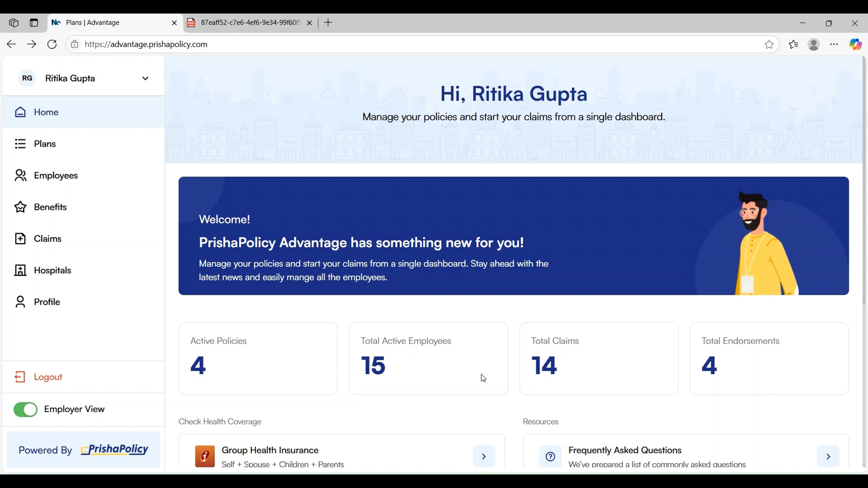The height and width of the screenshot is (488, 868).
Task: Click the Group Health Insurance insurer logo
Action: tap(205, 456)
